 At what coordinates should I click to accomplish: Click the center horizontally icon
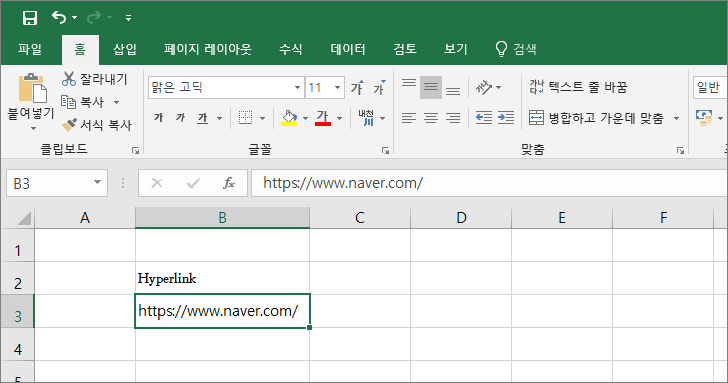(431, 118)
